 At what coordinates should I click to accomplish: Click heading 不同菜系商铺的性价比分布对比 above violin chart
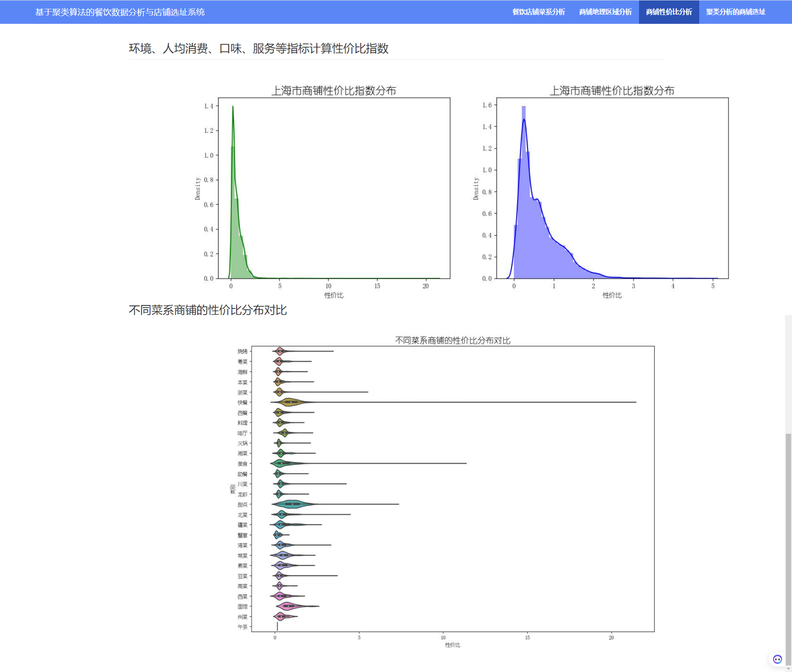pyautogui.click(x=208, y=310)
